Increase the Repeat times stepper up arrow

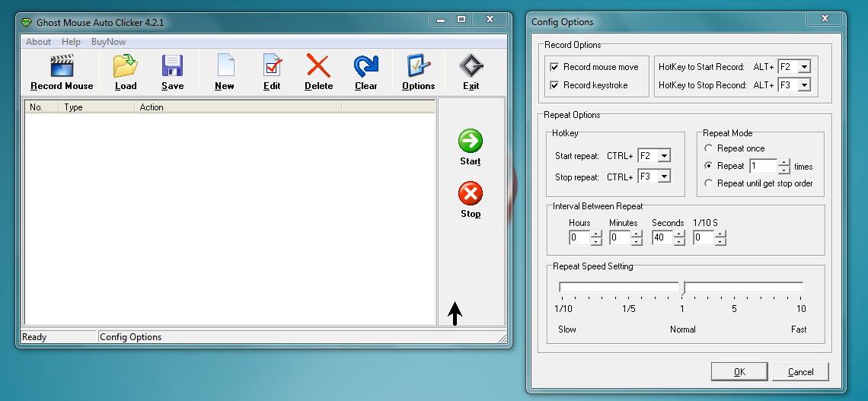pyautogui.click(x=783, y=163)
